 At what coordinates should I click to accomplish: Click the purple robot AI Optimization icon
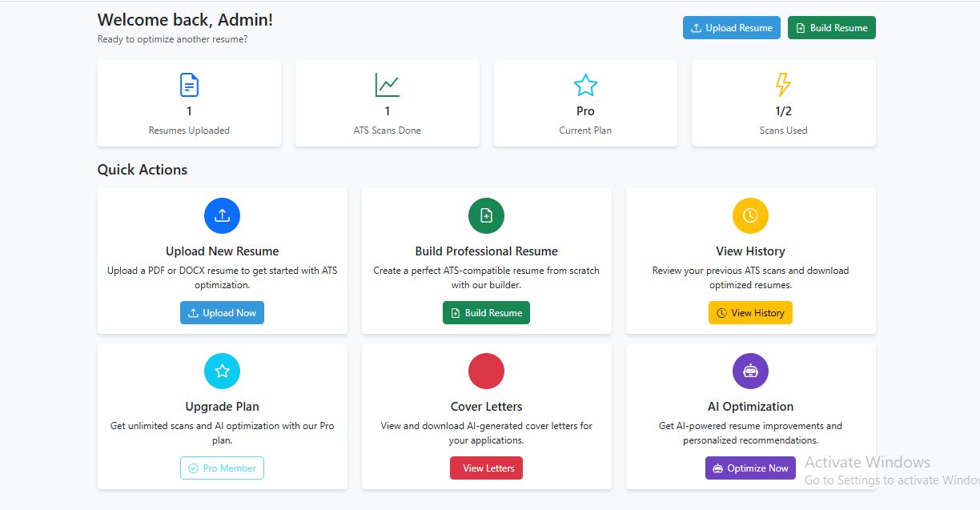(x=750, y=371)
